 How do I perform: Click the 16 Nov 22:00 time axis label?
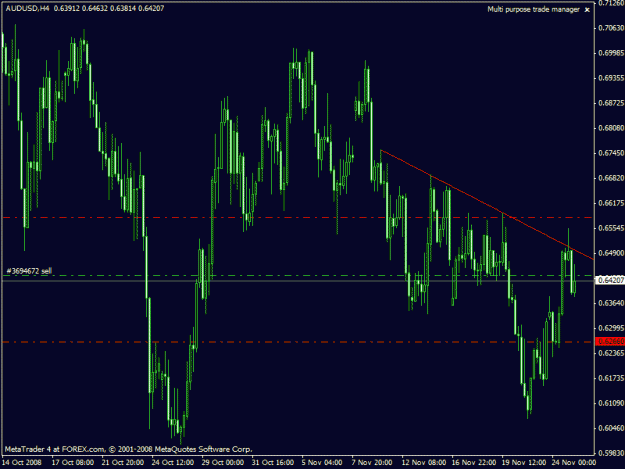pos(474,462)
